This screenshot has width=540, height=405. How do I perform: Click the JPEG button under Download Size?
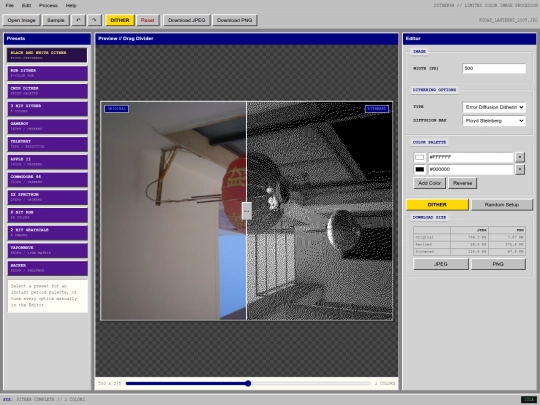click(441, 264)
